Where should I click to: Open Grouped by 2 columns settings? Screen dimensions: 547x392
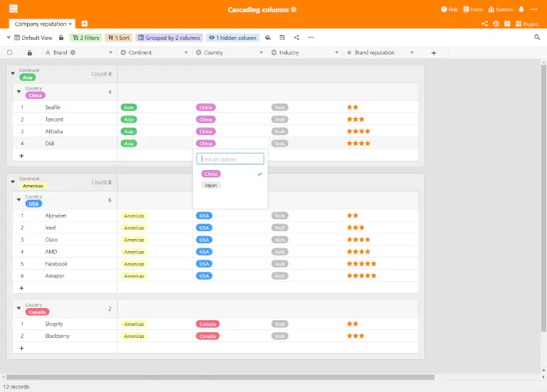tap(169, 38)
